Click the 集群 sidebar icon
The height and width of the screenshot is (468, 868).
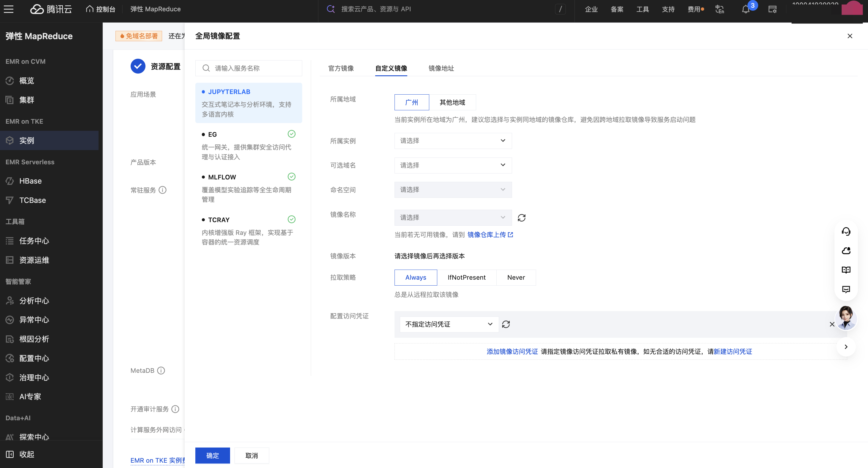click(x=10, y=100)
